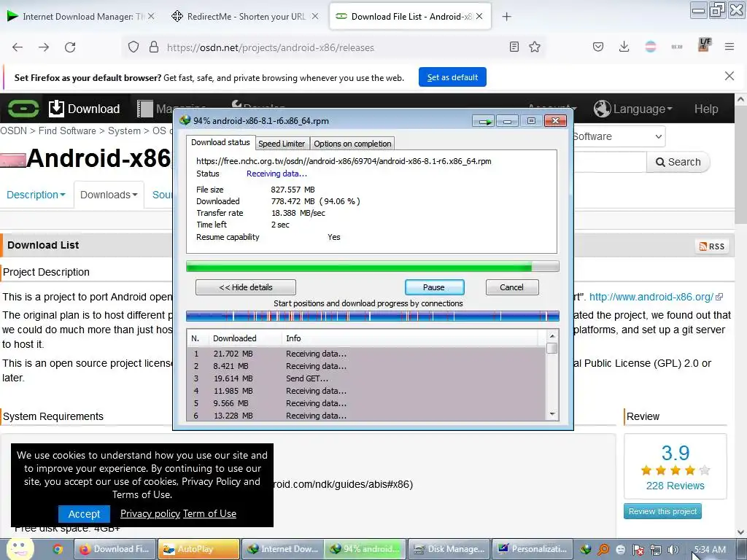Go back with Firefox back arrow

(18, 47)
